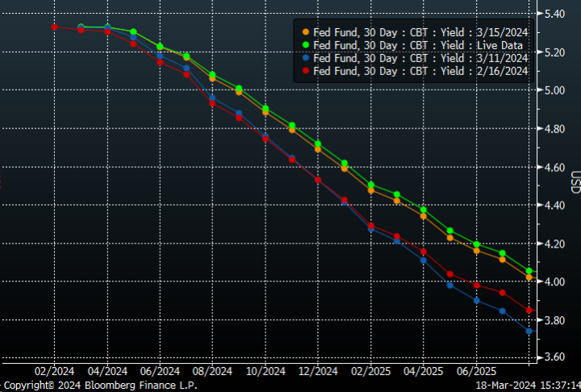The height and width of the screenshot is (392, 581).
Task: Click the 06/2024 x-axis label
Action: pyautogui.click(x=160, y=371)
